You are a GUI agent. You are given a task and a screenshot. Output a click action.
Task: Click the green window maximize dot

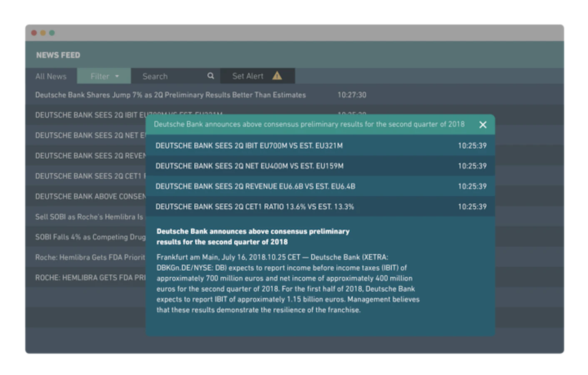52,33
